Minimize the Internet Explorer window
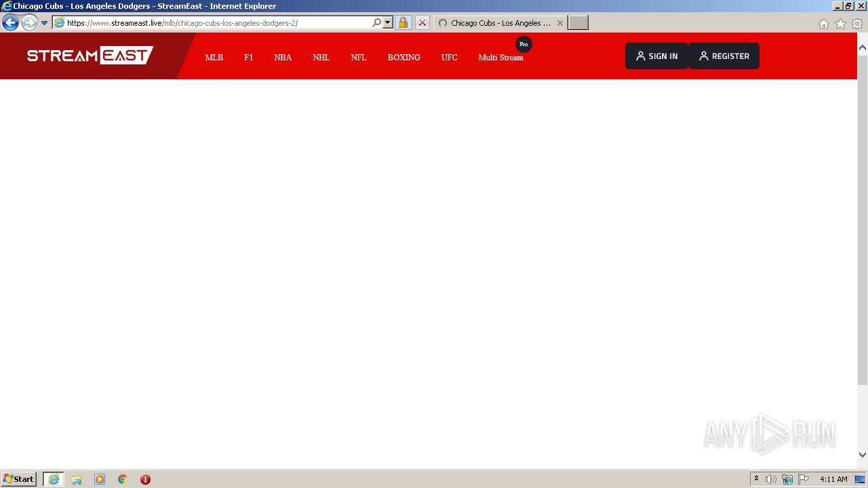Screen dimensions: 868x488 [837, 6]
